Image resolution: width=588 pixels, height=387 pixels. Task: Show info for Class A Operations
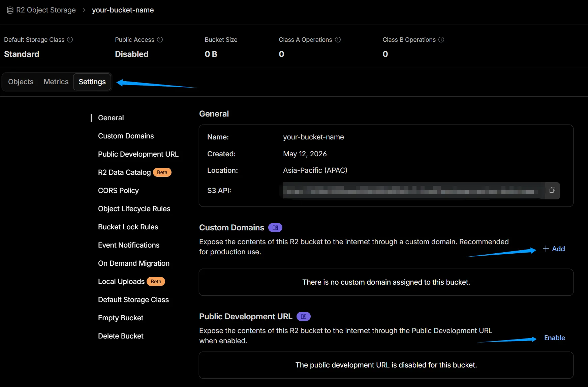(x=338, y=40)
